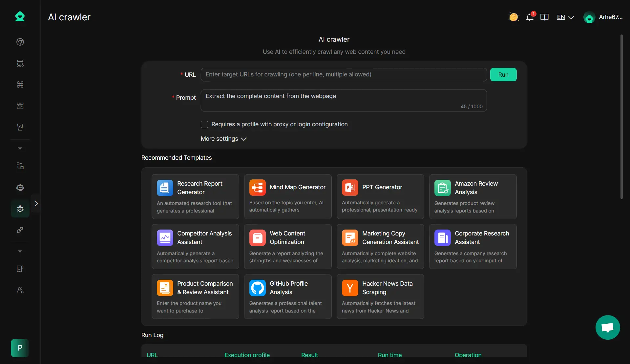Check the proxy or login profile checkbox
The image size is (630, 364).
click(x=204, y=124)
